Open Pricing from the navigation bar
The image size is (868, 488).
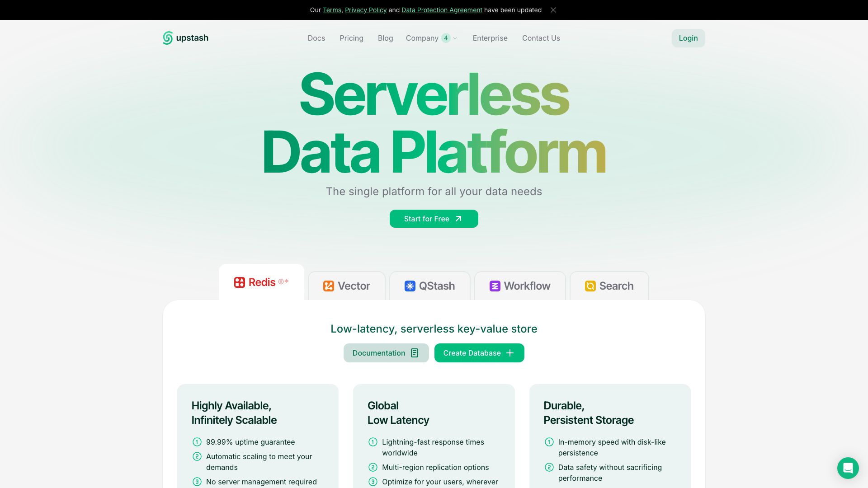click(351, 38)
